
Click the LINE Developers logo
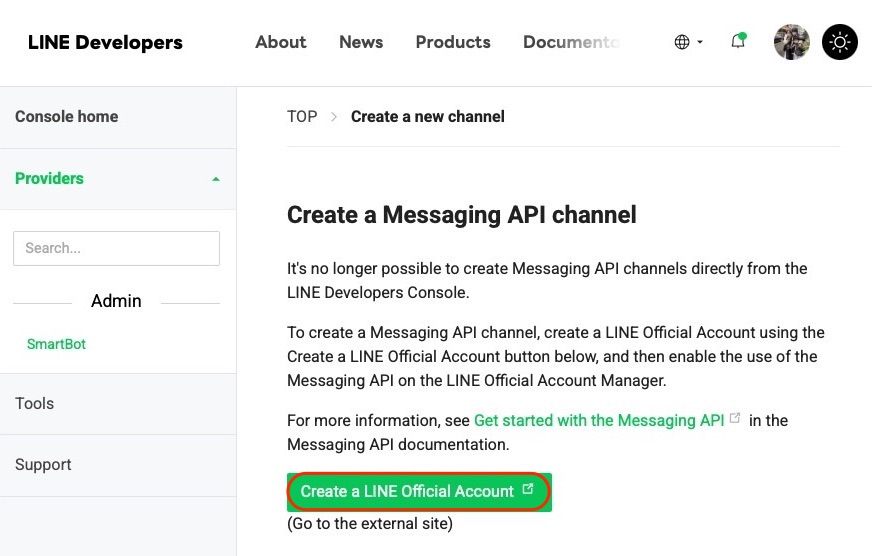[105, 42]
